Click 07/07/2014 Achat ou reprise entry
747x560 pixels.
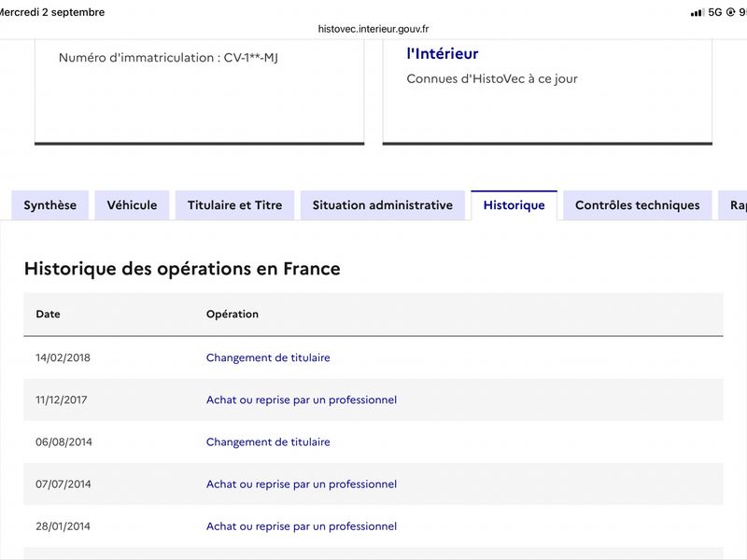[x=302, y=484]
